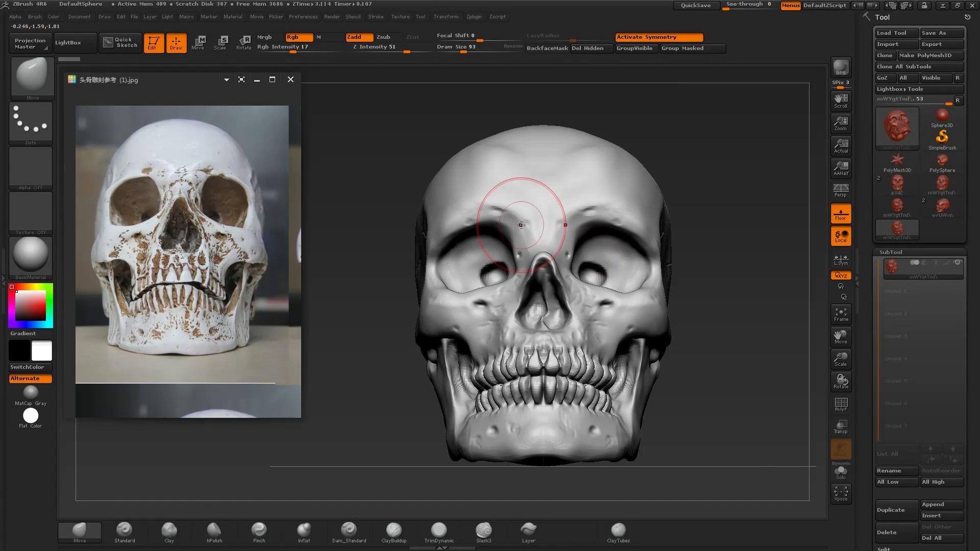Select the Scale transform tool

point(220,42)
